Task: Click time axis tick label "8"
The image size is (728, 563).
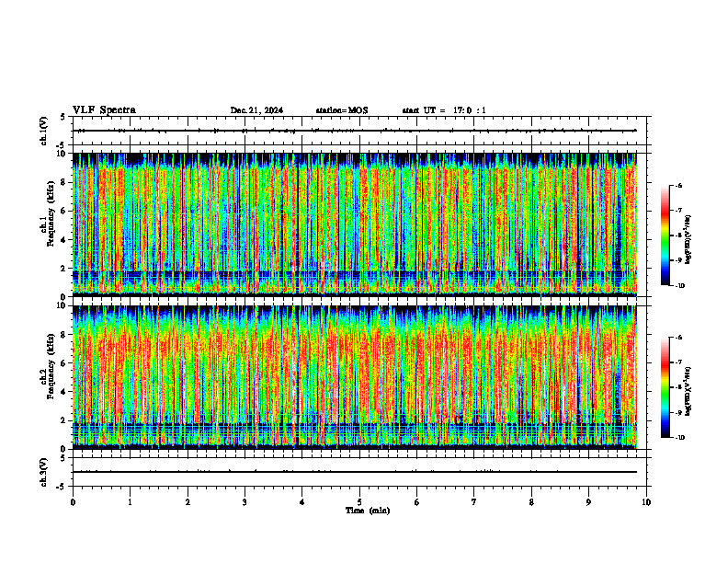Action: pos(531,502)
